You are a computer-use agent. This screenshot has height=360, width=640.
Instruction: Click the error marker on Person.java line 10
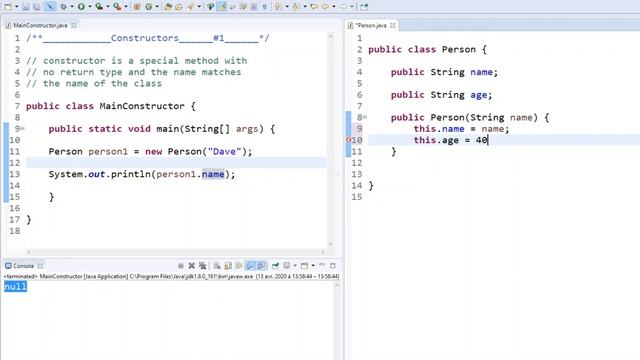349,140
